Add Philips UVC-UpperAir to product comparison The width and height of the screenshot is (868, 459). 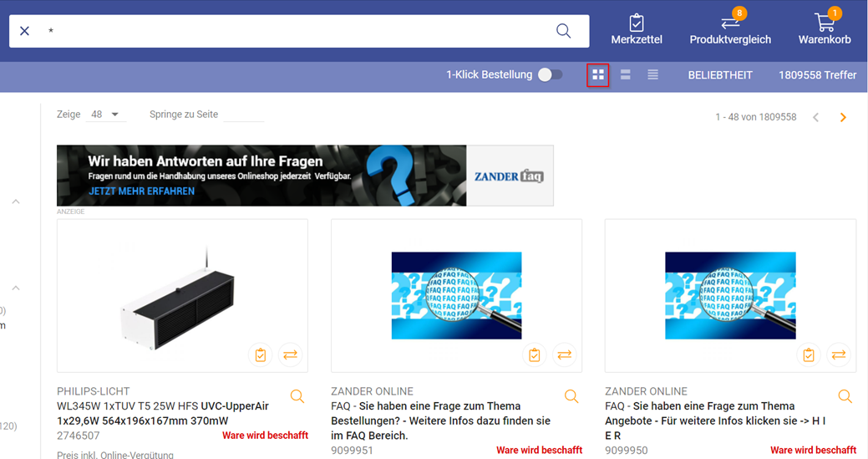tap(290, 354)
